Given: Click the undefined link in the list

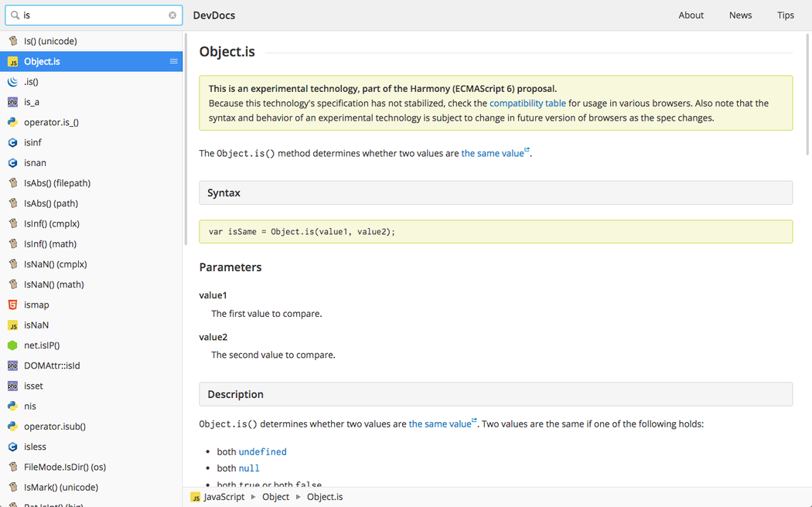Looking at the screenshot, I should (x=262, y=451).
